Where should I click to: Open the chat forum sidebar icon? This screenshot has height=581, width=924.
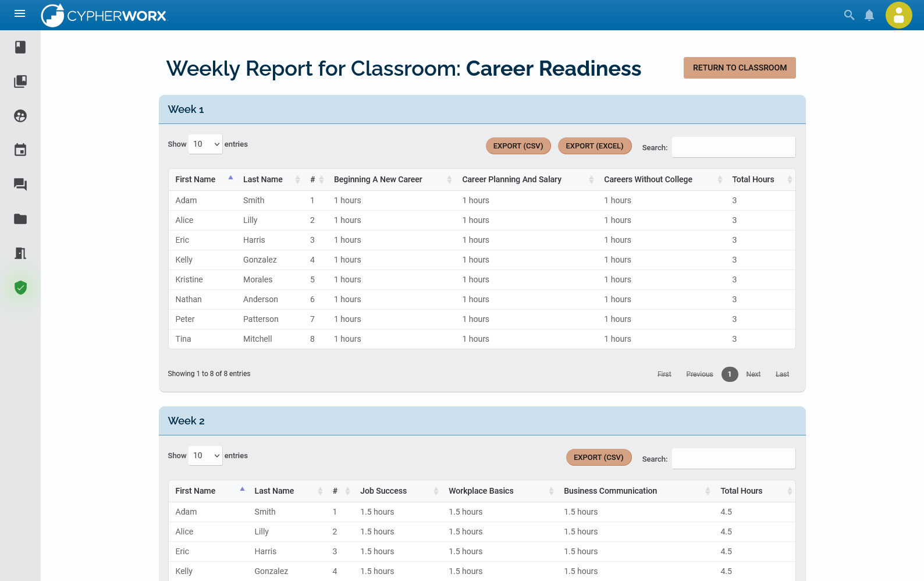[20, 185]
